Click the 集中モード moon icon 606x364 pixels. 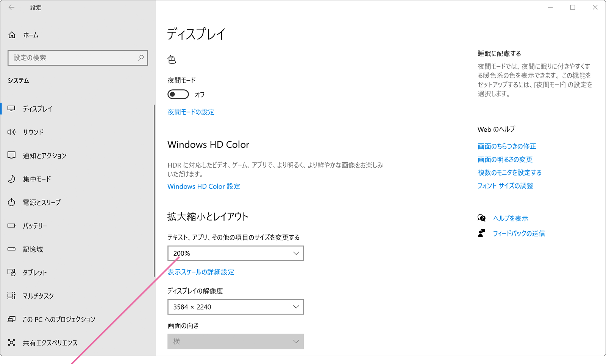pos(11,179)
